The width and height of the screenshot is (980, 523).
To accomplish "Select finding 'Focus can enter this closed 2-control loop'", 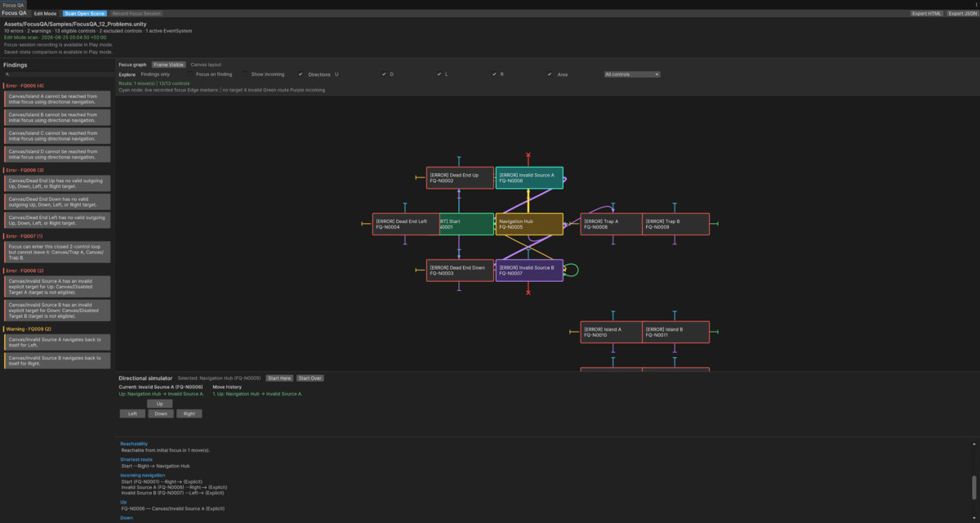I will pyautogui.click(x=57, y=252).
